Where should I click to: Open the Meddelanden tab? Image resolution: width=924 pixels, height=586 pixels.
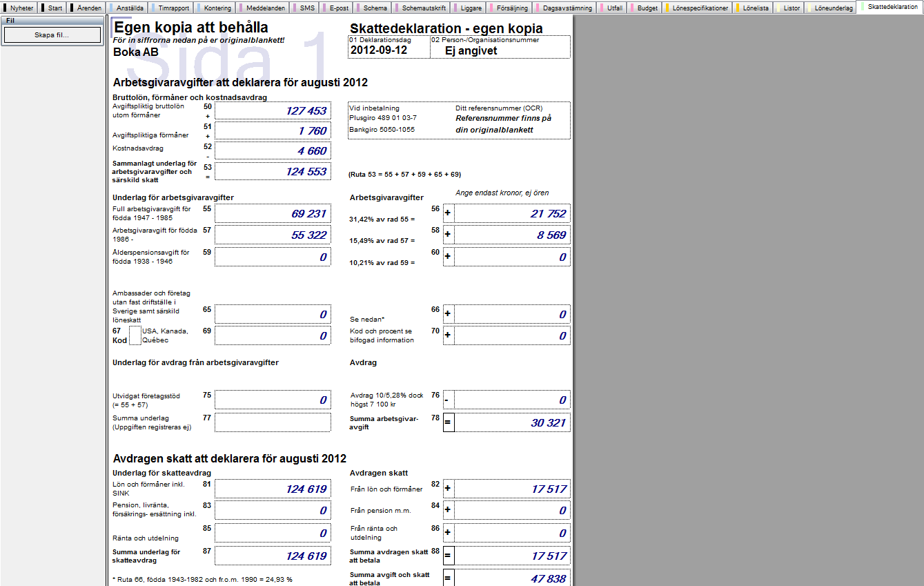pos(262,8)
